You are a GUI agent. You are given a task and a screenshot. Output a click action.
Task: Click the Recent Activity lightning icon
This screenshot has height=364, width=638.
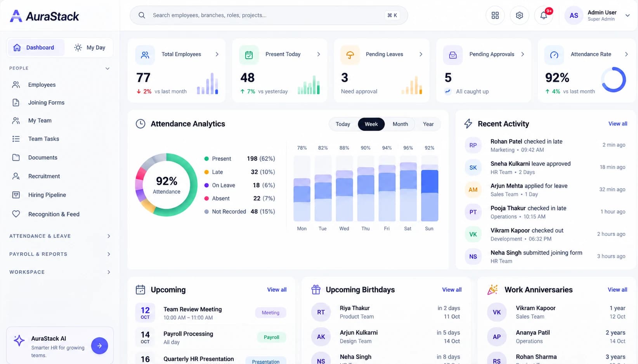click(x=468, y=124)
